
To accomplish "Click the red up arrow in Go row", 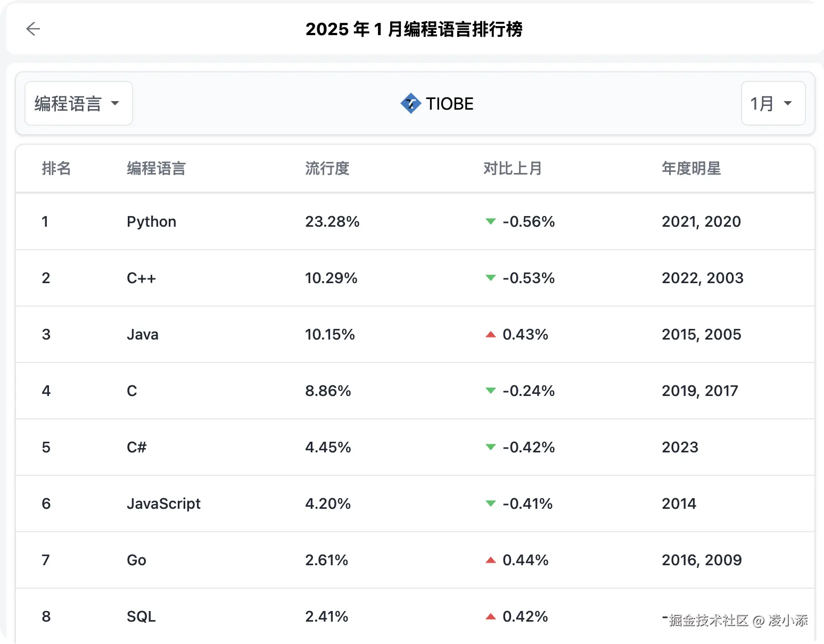I will click(491, 560).
